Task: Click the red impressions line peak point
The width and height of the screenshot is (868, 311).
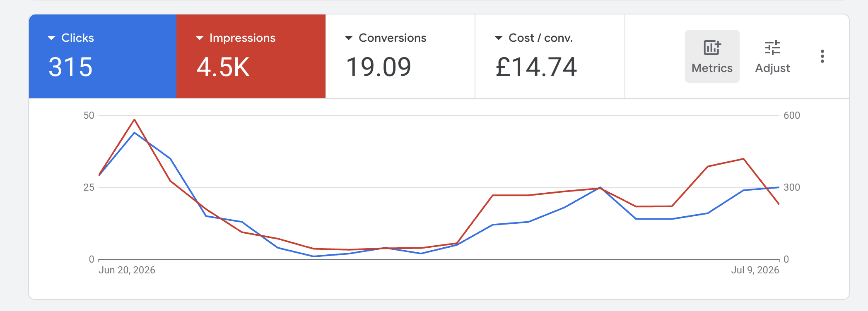Action: coord(135,120)
